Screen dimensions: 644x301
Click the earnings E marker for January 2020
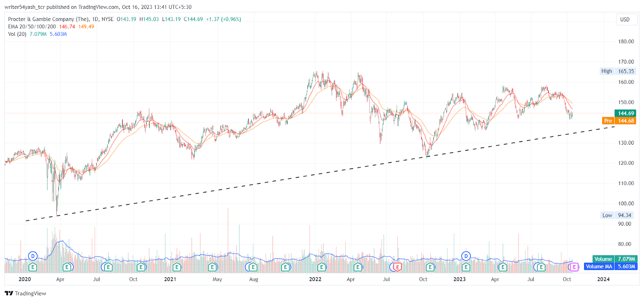coord(33,267)
